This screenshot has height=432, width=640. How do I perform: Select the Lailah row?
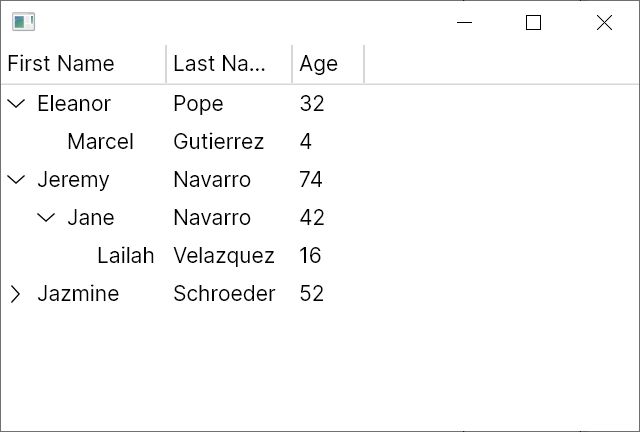125,256
